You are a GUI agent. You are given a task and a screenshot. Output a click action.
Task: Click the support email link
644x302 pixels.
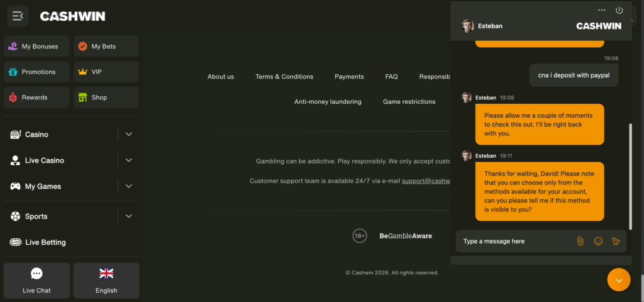click(x=426, y=181)
